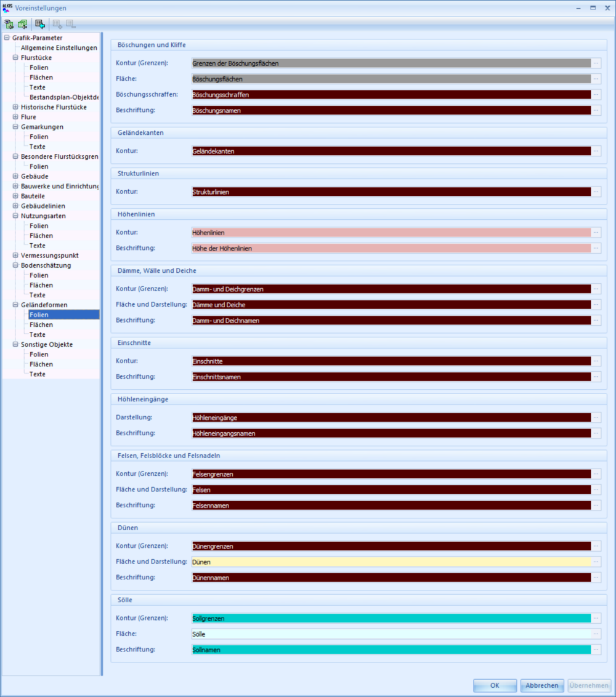Click the first toolbar icon with the eye

[9, 24]
